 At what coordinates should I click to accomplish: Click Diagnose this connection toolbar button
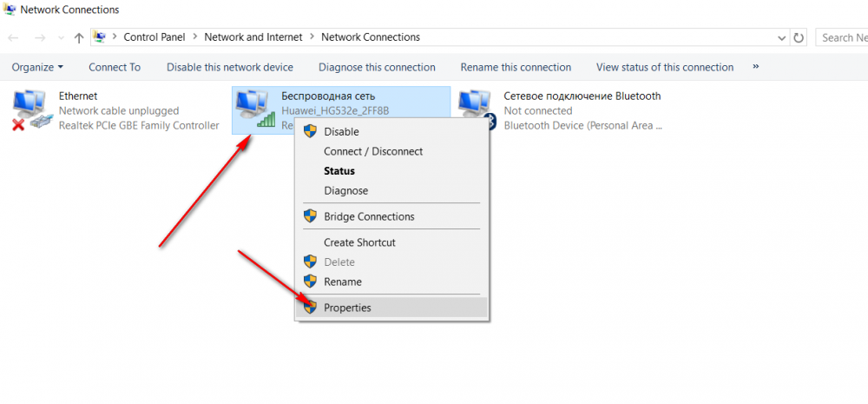tap(377, 67)
